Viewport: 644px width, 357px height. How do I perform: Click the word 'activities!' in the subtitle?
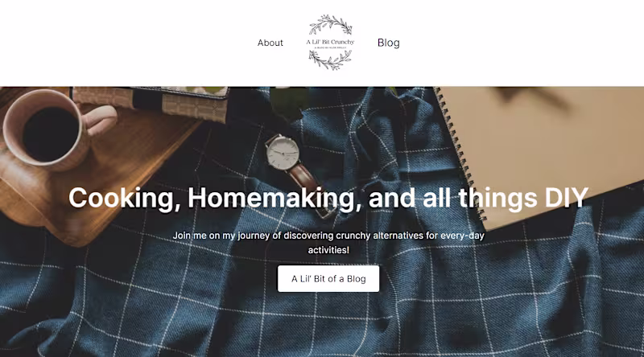coord(328,250)
